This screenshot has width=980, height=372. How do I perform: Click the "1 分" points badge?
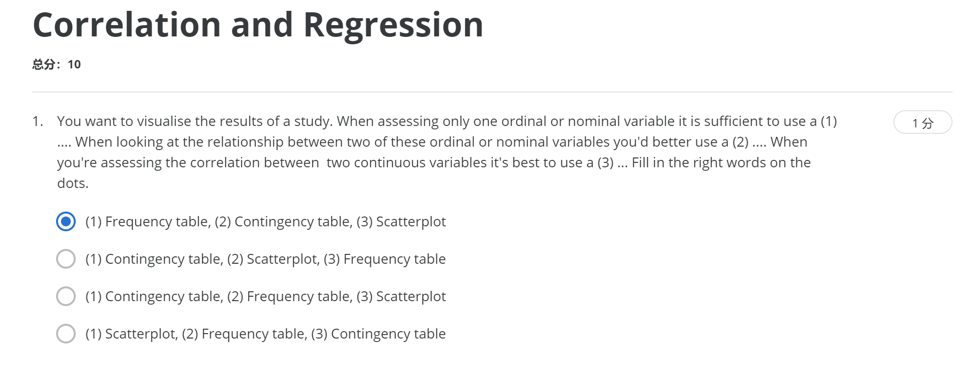pyautogui.click(x=922, y=123)
